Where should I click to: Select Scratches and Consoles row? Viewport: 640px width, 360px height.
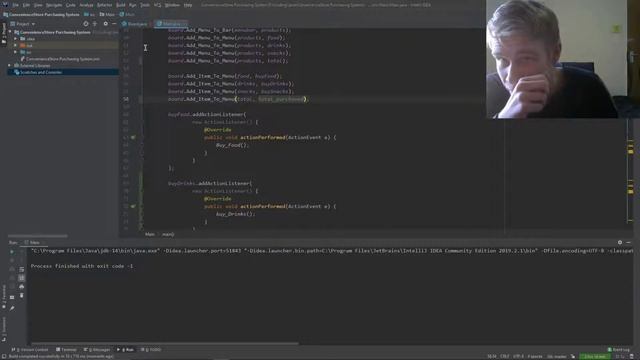(63, 72)
